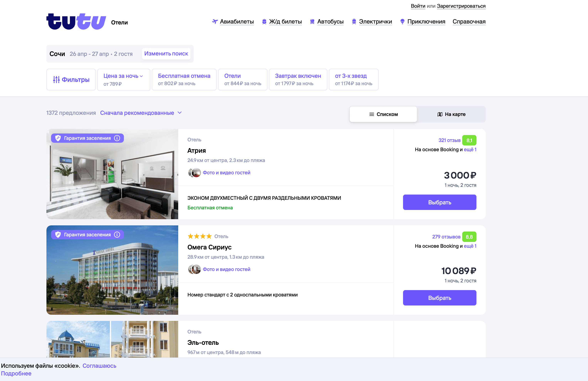Toggle the от 3-х звезд filter
Viewport: 588px width, 381px height.
coord(353,80)
